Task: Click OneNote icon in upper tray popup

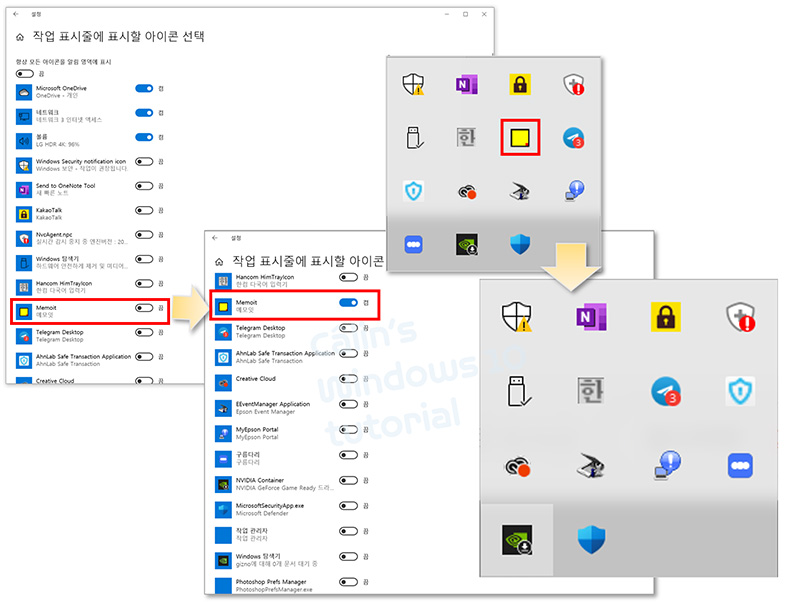Action: tap(466, 85)
